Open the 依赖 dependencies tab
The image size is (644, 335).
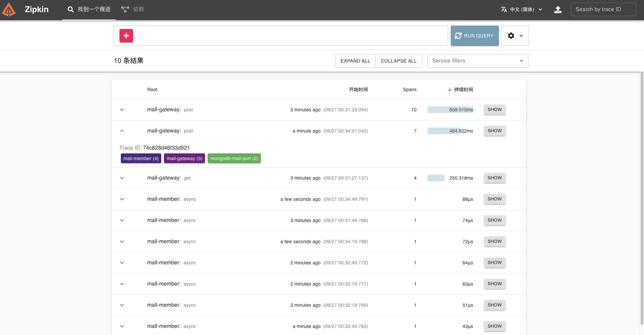point(133,9)
